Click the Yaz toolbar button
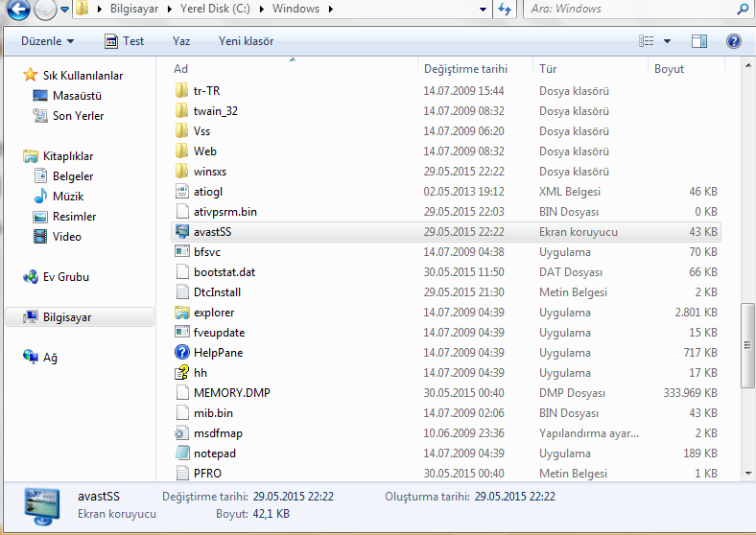The image size is (756, 535). tap(181, 41)
